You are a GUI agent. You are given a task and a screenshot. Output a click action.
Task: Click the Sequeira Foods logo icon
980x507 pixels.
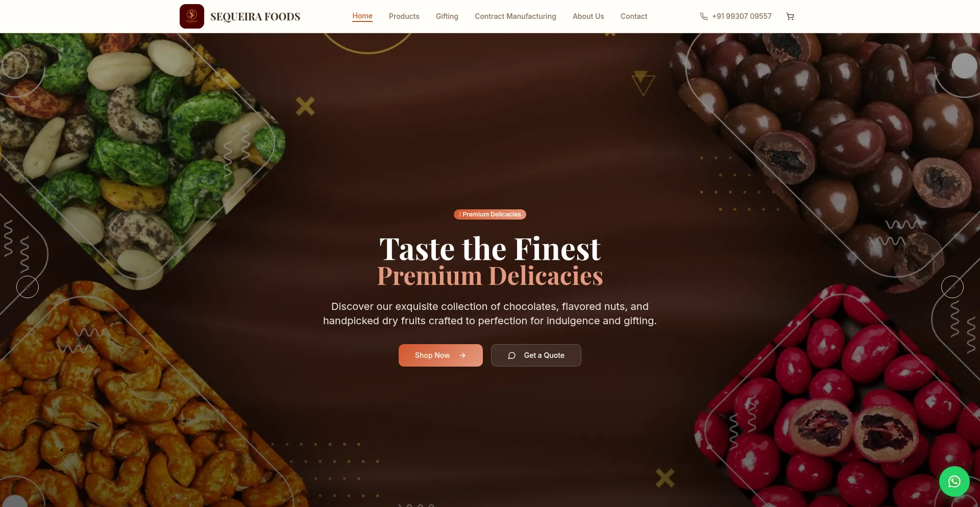pyautogui.click(x=192, y=16)
